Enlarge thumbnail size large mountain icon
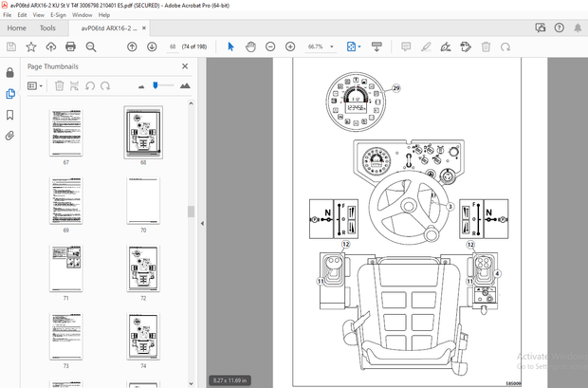This screenshot has width=588, height=388. [185, 86]
